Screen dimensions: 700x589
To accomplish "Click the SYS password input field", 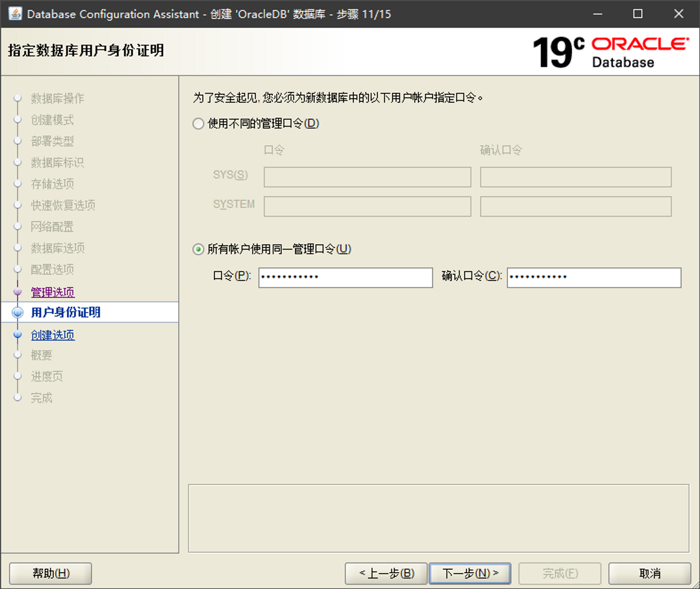I will pyautogui.click(x=367, y=177).
